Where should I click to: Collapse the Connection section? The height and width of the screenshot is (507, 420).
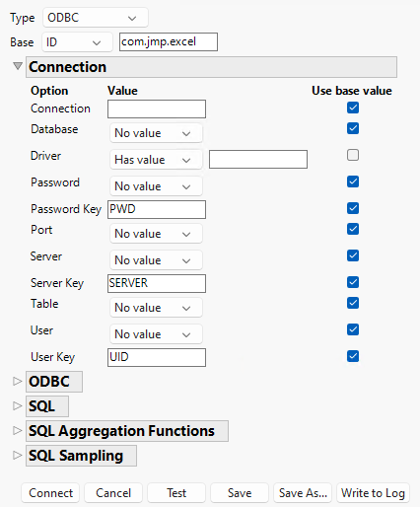tap(18, 66)
